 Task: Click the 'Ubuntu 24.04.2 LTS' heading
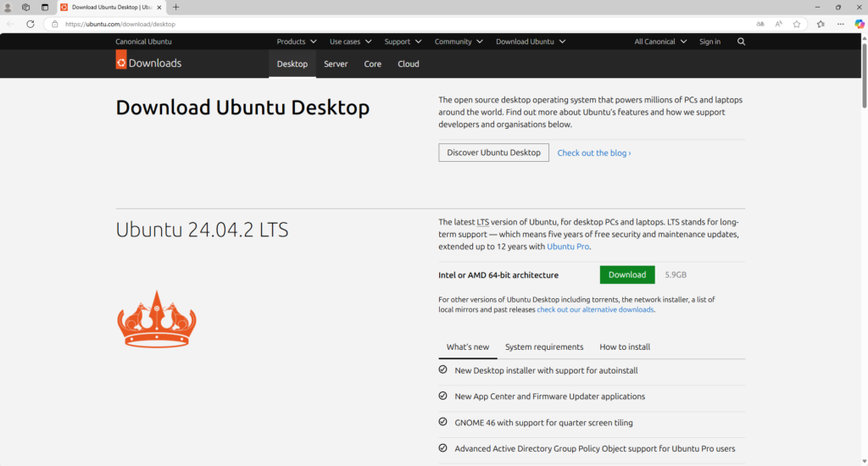[202, 230]
